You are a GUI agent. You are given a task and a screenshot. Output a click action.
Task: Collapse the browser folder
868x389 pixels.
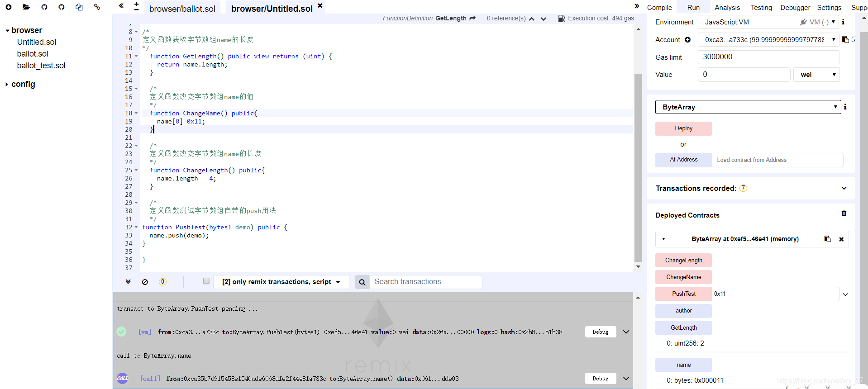[x=7, y=31]
